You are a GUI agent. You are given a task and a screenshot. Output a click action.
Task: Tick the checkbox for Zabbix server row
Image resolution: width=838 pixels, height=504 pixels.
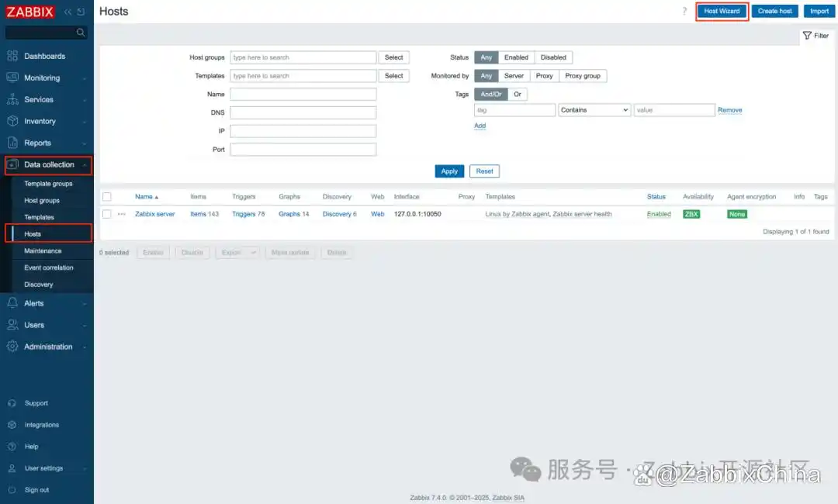point(107,214)
